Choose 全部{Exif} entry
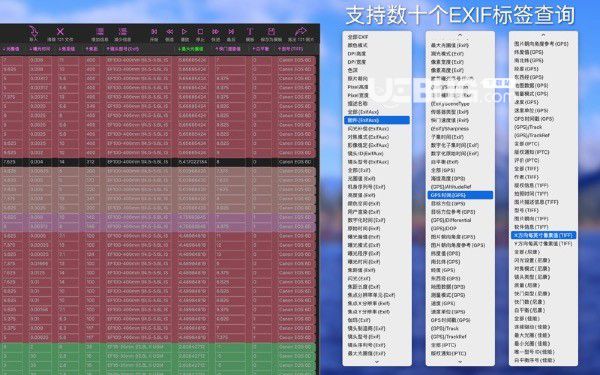This screenshot has width=600, height=375. coord(359,170)
